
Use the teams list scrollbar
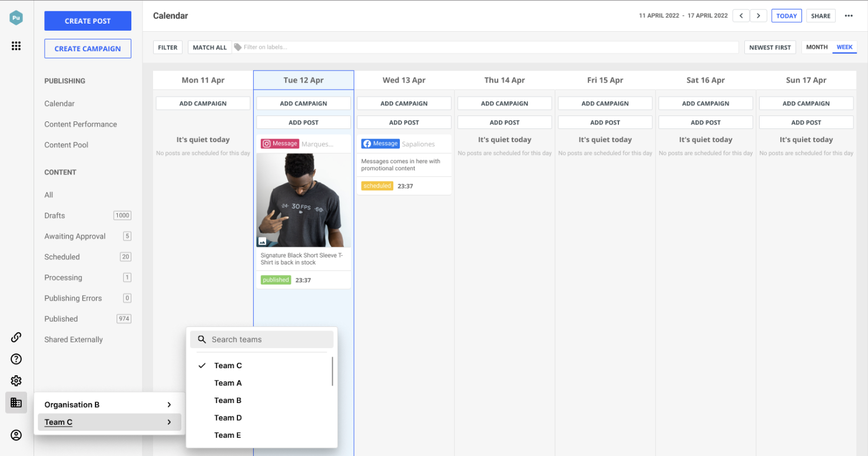333,371
